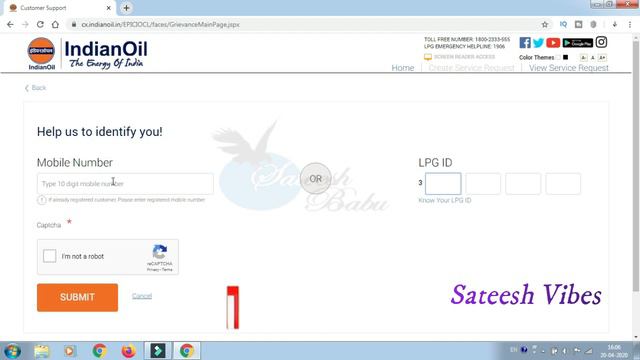The height and width of the screenshot is (360, 640).
Task: Open File Explorer from taskbar
Action: [x=41, y=351]
